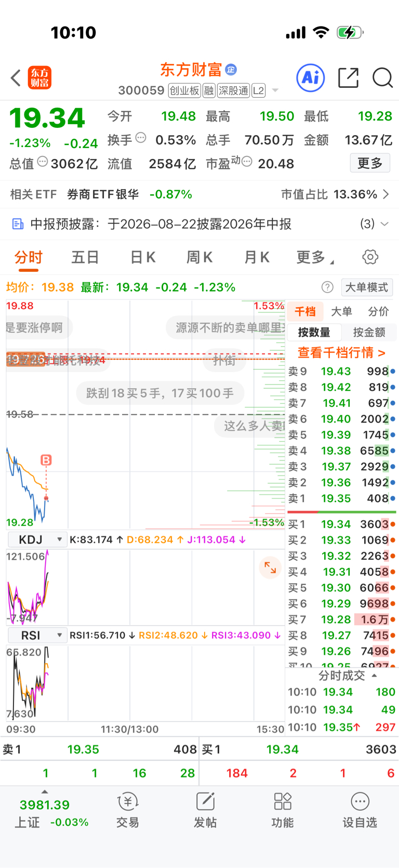Switch to 五日 chart tab
This screenshot has height=868, width=399.
click(85, 257)
